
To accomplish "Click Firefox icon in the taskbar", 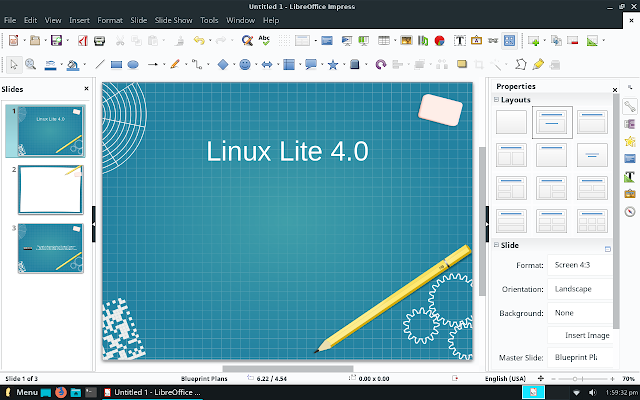I will 61,393.
